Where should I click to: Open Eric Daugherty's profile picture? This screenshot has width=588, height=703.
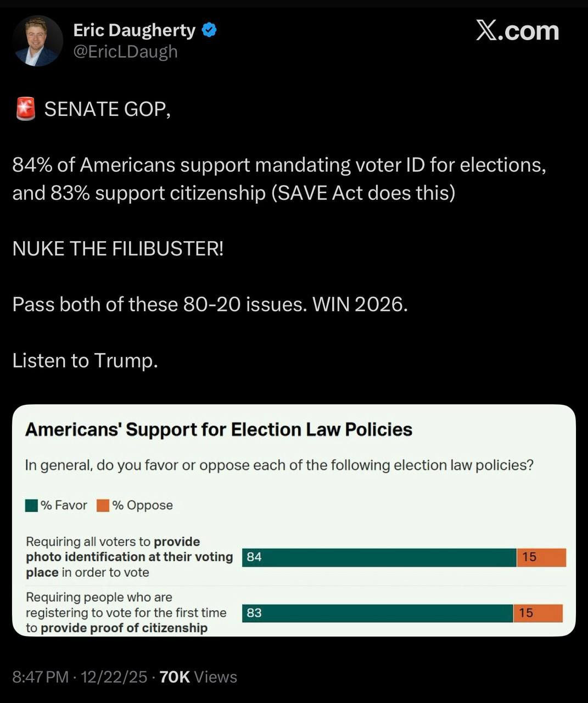click(37, 41)
